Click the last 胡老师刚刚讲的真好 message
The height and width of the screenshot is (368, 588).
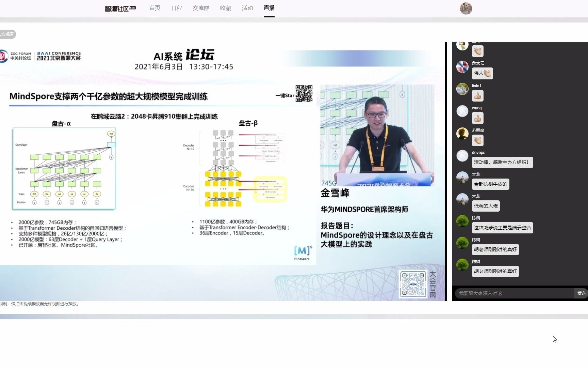point(495,272)
